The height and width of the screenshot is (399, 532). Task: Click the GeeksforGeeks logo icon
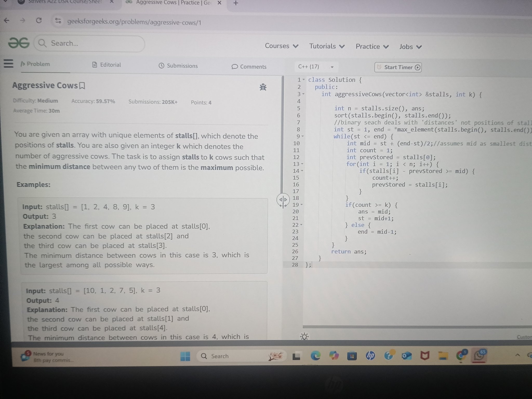[x=19, y=43]
